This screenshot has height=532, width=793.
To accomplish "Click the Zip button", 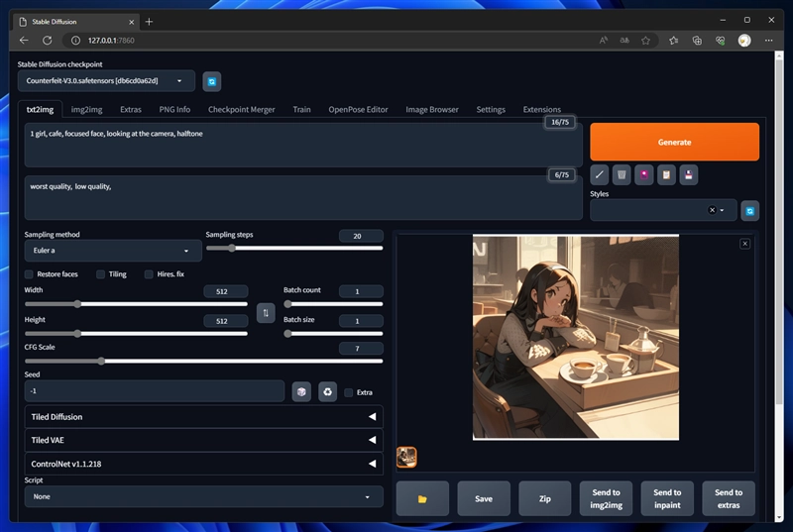I will coord(544,498).
